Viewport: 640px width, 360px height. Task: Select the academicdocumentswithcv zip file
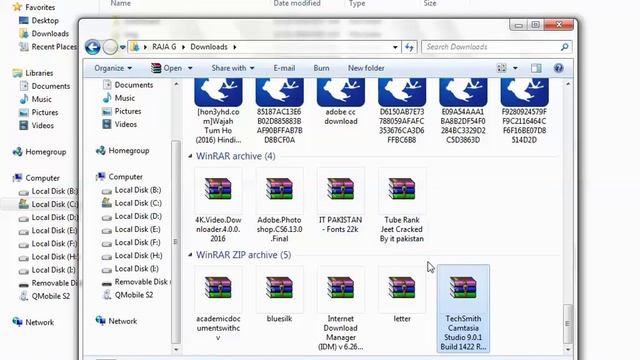pos(218,304)
